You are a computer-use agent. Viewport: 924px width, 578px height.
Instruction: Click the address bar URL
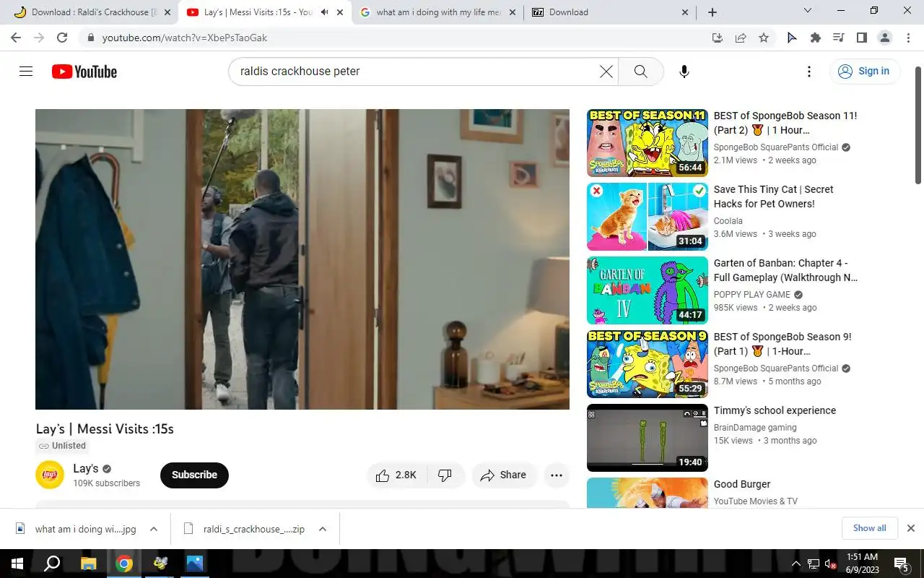pyautogui.click(x=185, y=38)
